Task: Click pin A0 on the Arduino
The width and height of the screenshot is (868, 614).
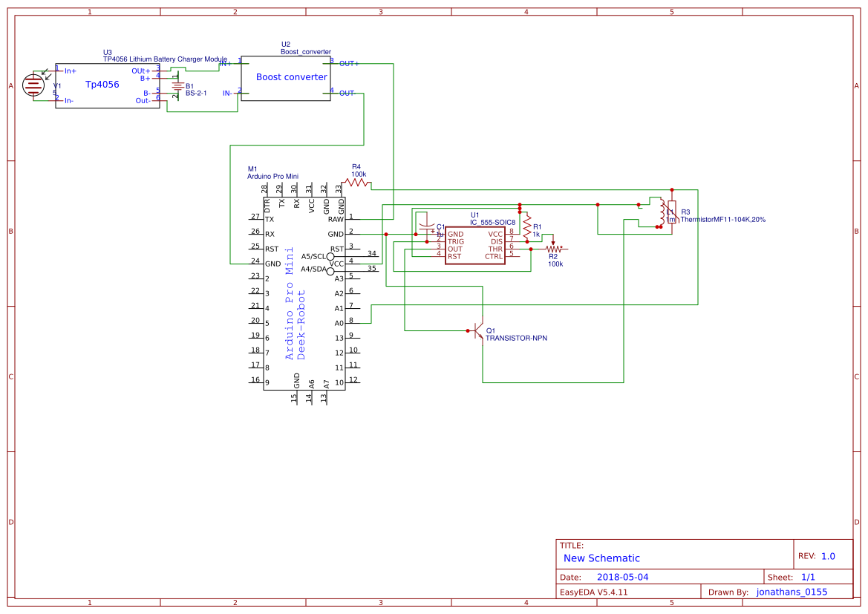Action: [338, 323]
